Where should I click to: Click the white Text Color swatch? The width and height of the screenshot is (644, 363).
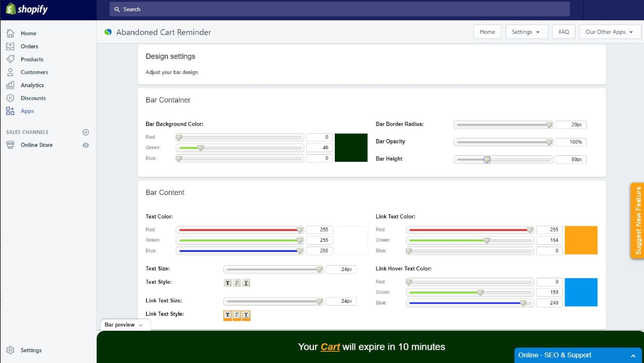(351, 240)
